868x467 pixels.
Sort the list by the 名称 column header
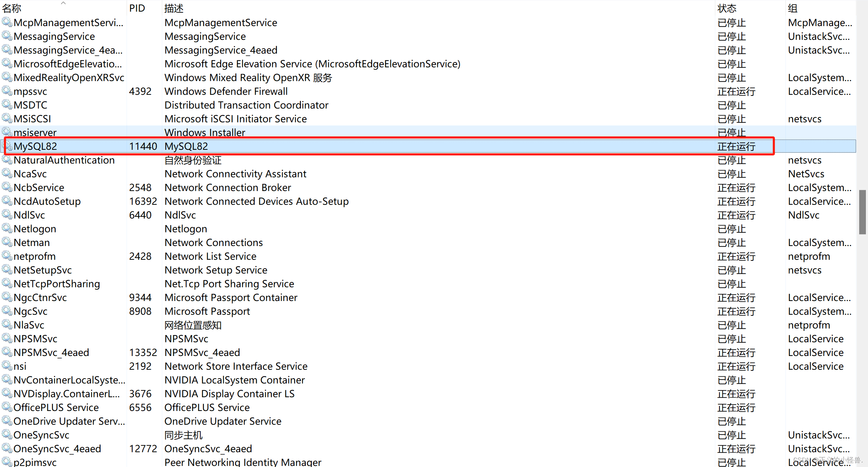[x=12, y=8]
